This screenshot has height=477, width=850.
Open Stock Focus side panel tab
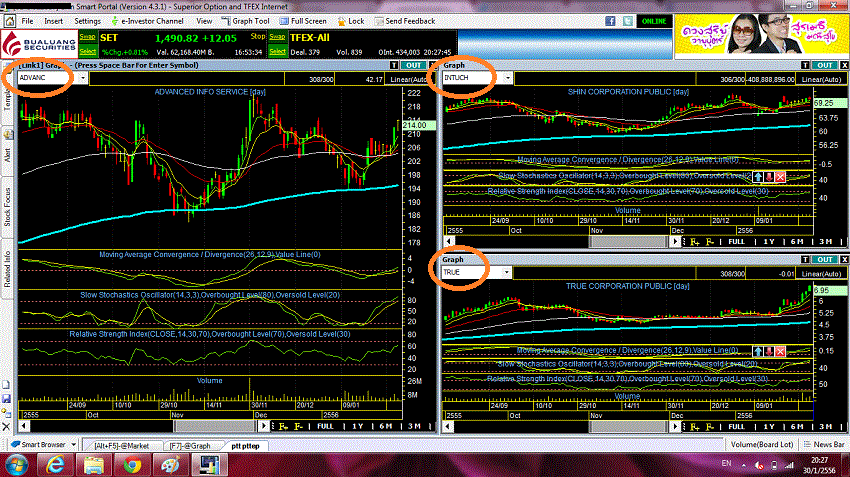point(7,207)
